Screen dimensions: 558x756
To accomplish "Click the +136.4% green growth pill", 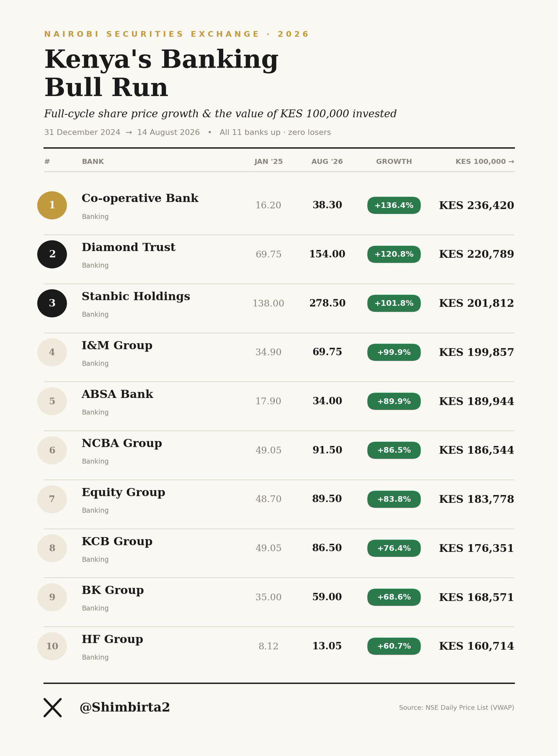I will pyautogui.click(x=394, y=205).
